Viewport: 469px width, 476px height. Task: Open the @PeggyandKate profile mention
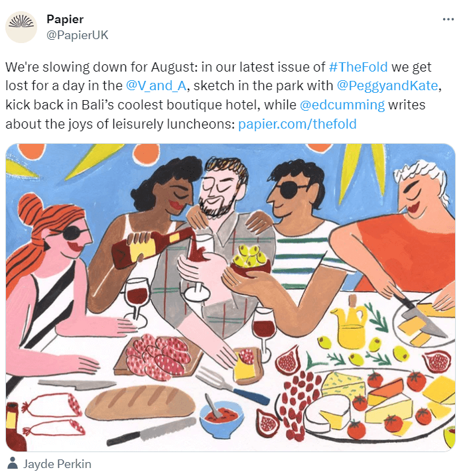[387, 86]
